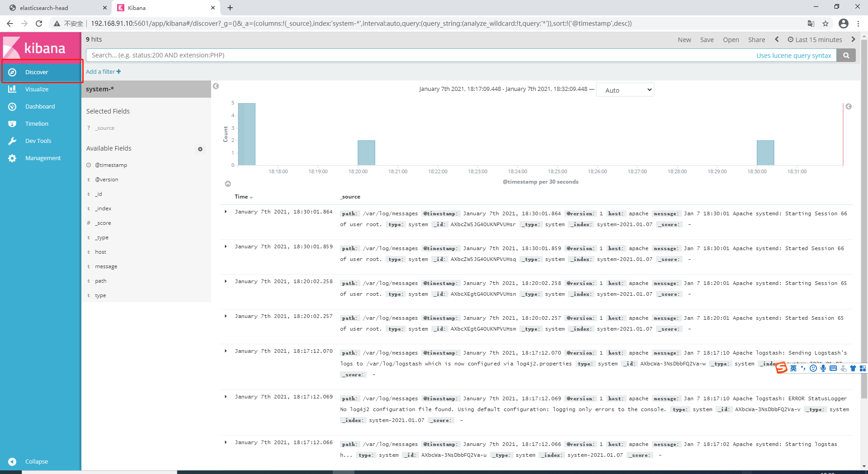Click Share in the top menu
This screenshot has height=474, width=868.
pos(757,40)
